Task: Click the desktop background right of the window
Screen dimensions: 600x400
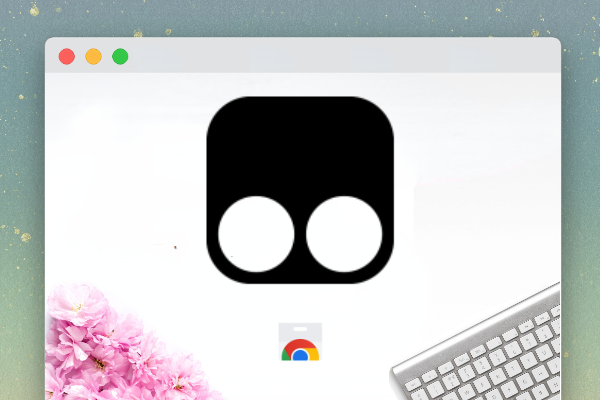Action: click(580, 200)
